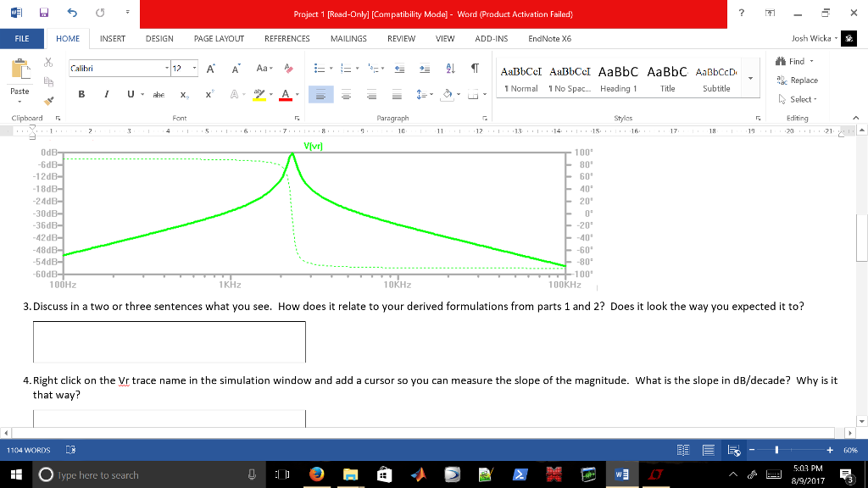Open the sort text dialog
The height and width of the screenshot is (488, 868).
450,68
